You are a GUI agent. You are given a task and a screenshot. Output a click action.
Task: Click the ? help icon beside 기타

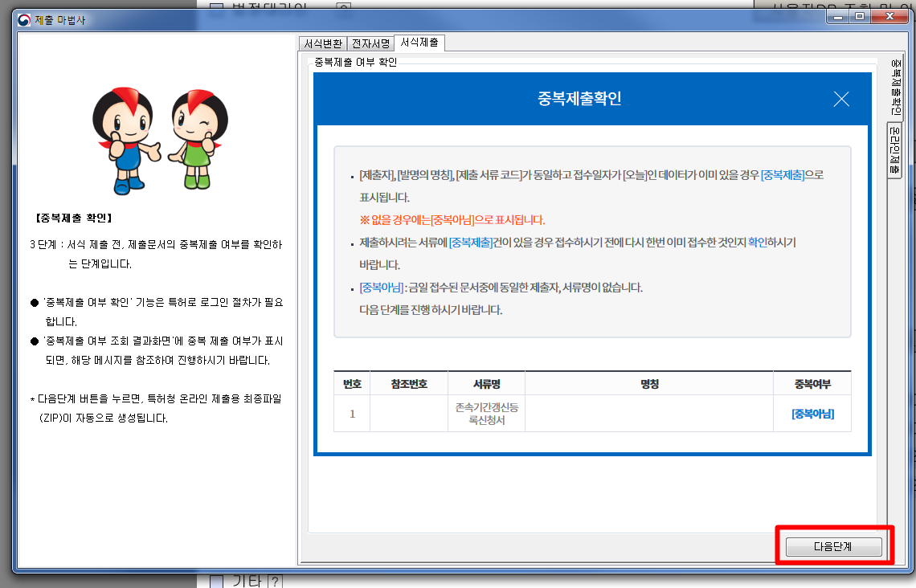(x=275, y=582)
